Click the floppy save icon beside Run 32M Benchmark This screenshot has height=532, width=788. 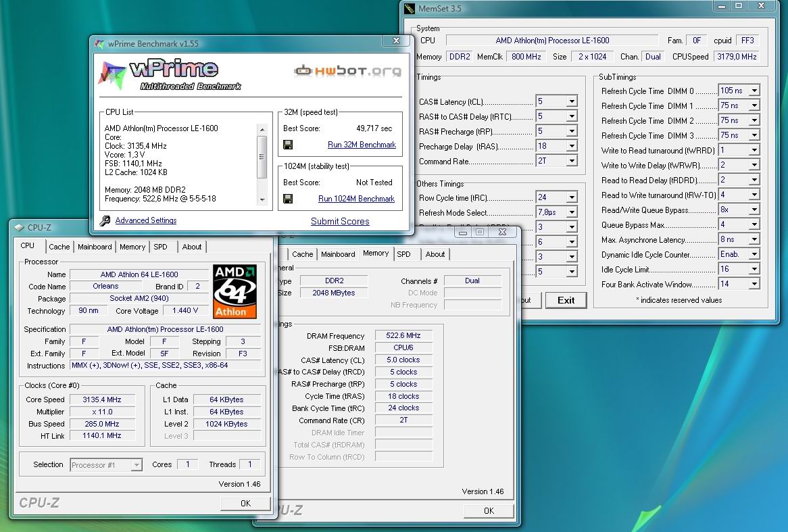pos(288,145)
